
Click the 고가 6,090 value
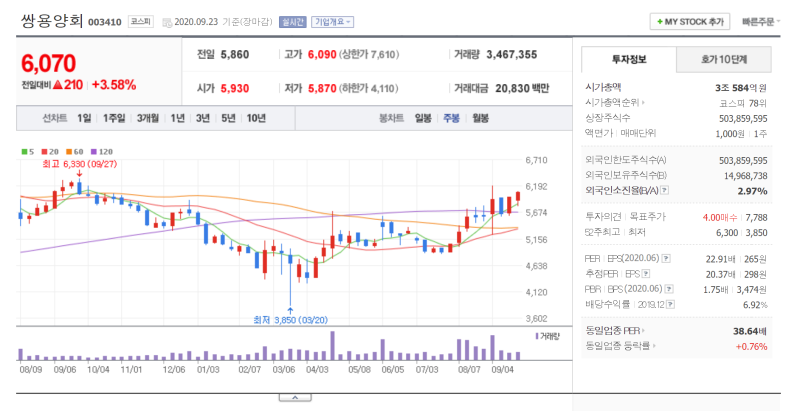322,55
